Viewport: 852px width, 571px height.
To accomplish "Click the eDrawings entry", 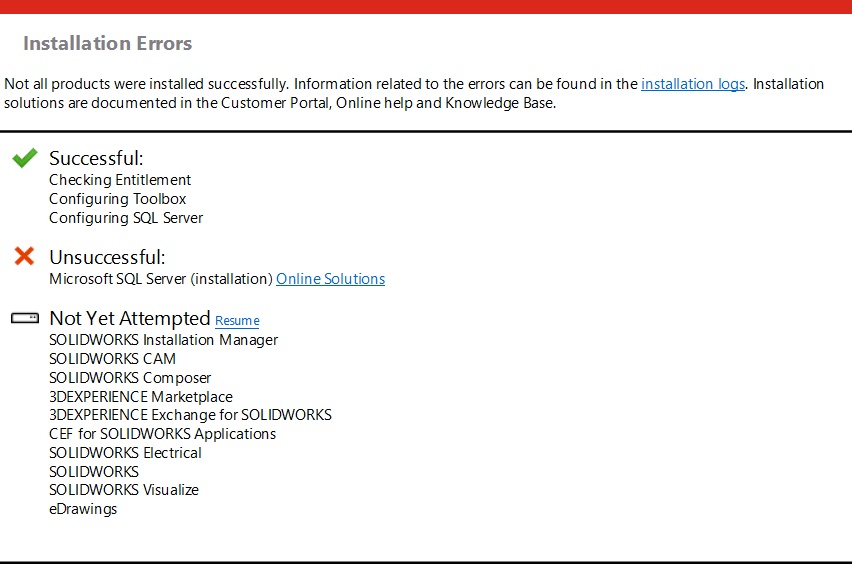I will click(x=83, y=509).
